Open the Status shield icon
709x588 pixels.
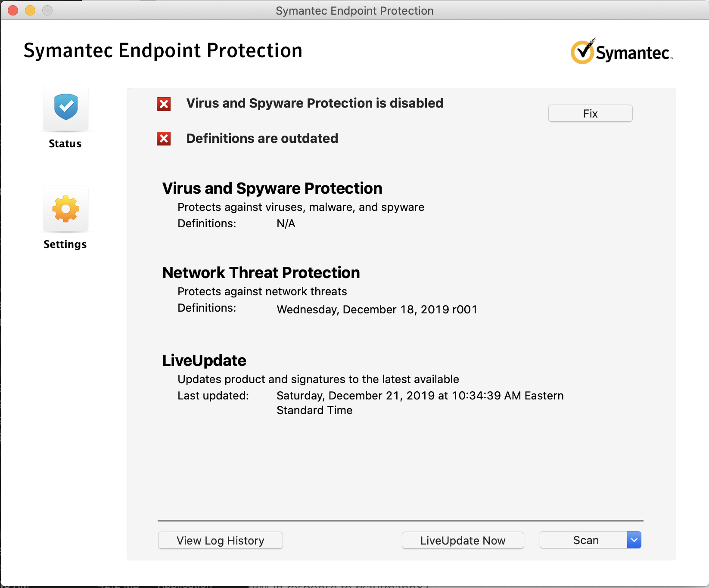click(x=65, y=108)
